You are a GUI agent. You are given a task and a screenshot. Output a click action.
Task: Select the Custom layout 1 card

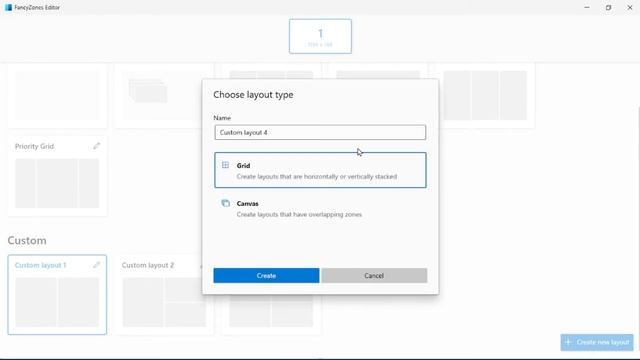coord(57,295)
